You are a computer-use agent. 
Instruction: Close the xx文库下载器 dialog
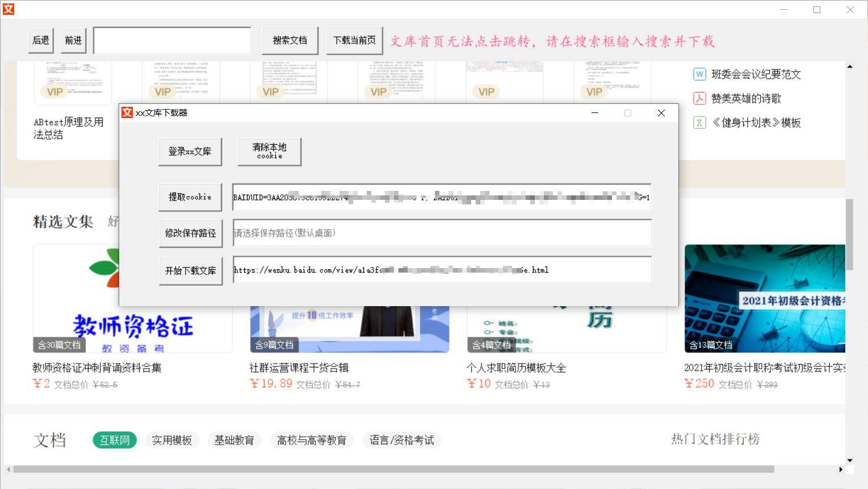click(661, 113)
